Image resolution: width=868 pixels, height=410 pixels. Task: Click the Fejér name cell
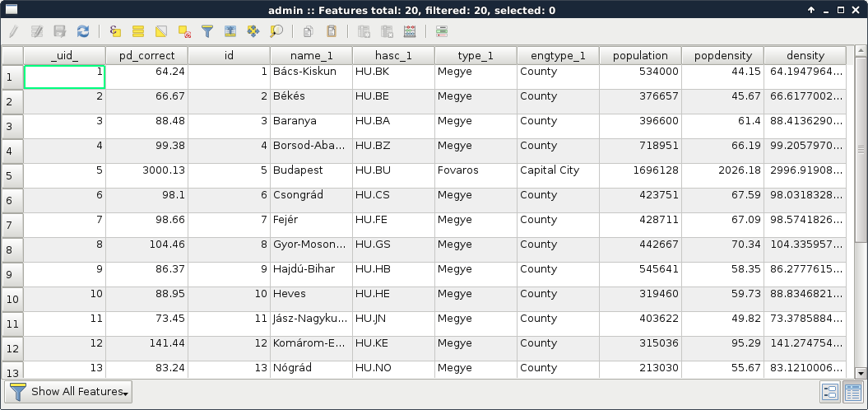pos(311,225)
